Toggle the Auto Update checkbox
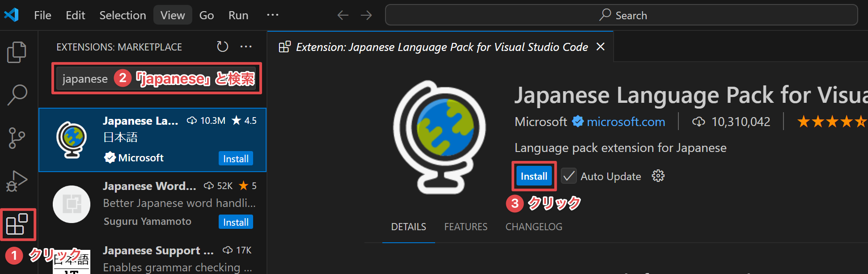The width and height of the screenshot is (868, 274). [568, 176]
